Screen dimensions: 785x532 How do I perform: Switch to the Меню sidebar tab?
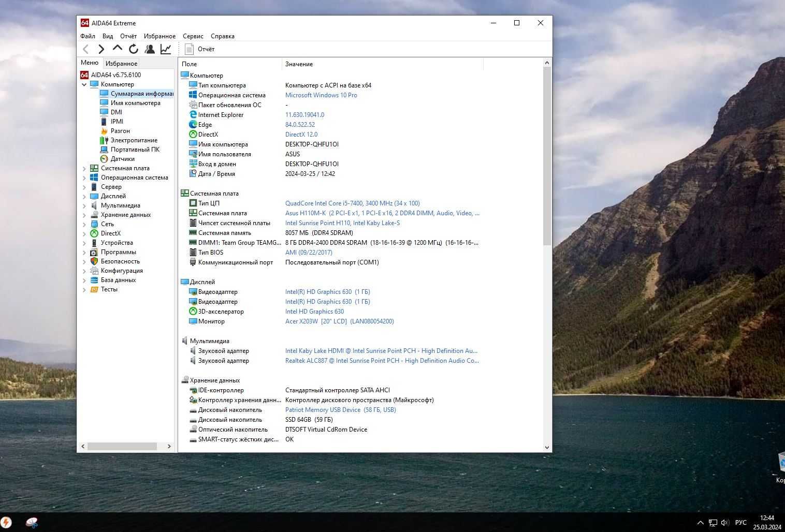point(90,63)
